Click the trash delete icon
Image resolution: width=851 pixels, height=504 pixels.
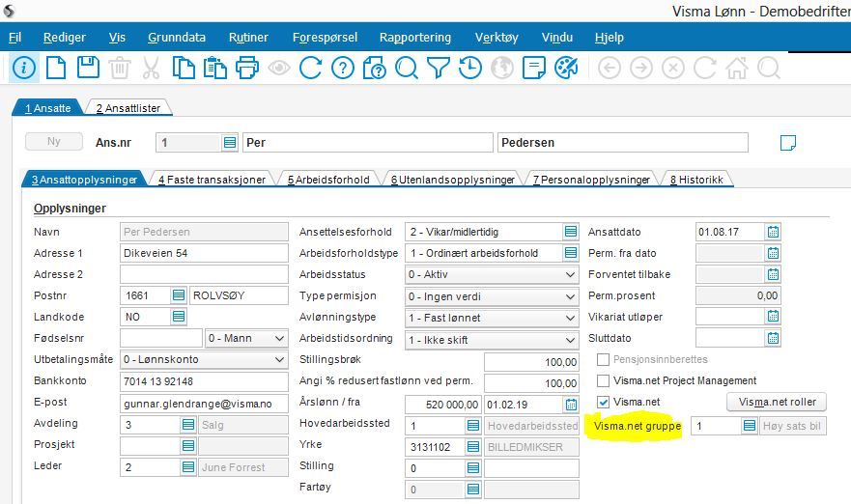pos(120,69)
